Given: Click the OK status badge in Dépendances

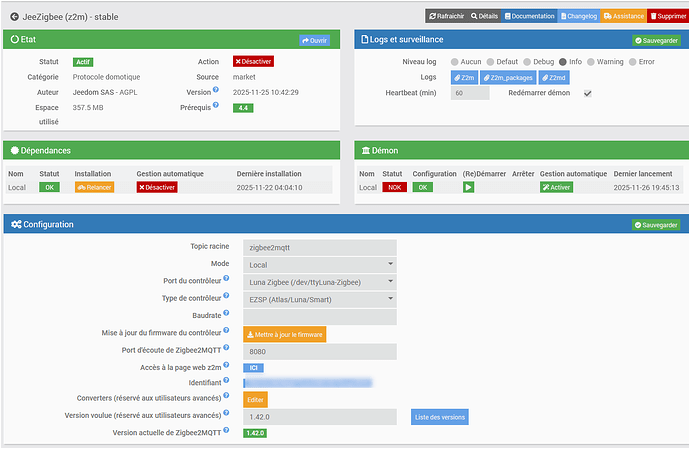Looking at the screenshot, I should [x=49, y=187].
